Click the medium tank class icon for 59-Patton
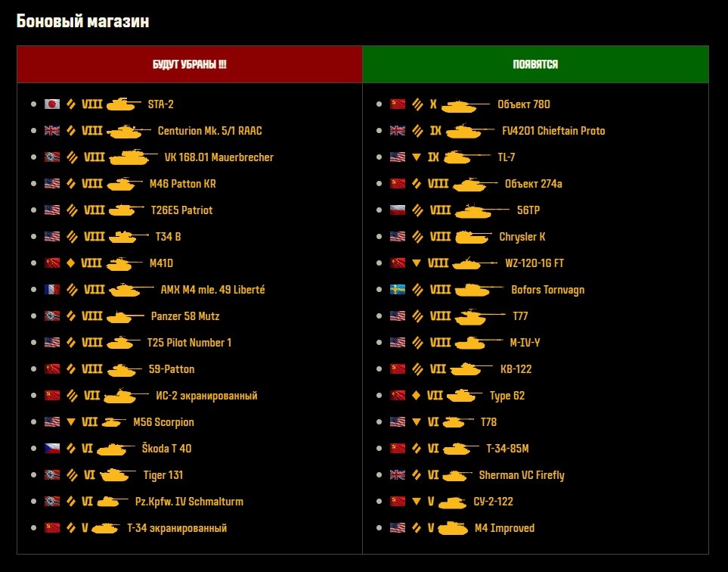This screenshot has height=572, width=728. click(70, 369)
